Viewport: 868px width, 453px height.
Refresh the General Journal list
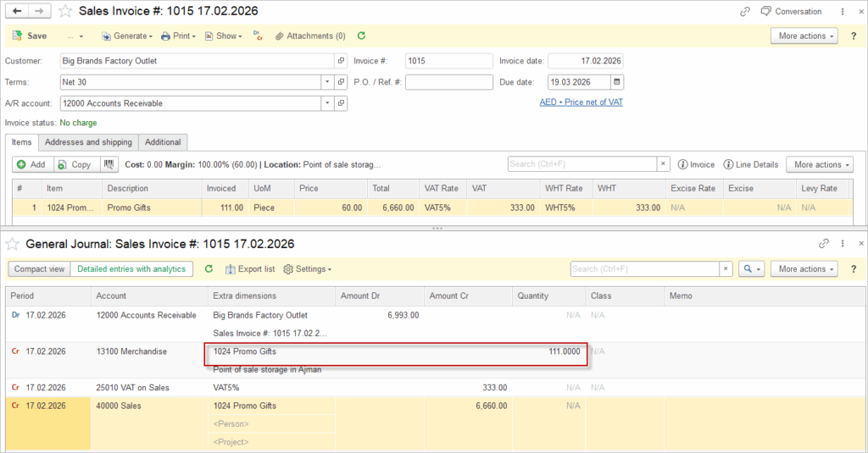tap(209, 269)
